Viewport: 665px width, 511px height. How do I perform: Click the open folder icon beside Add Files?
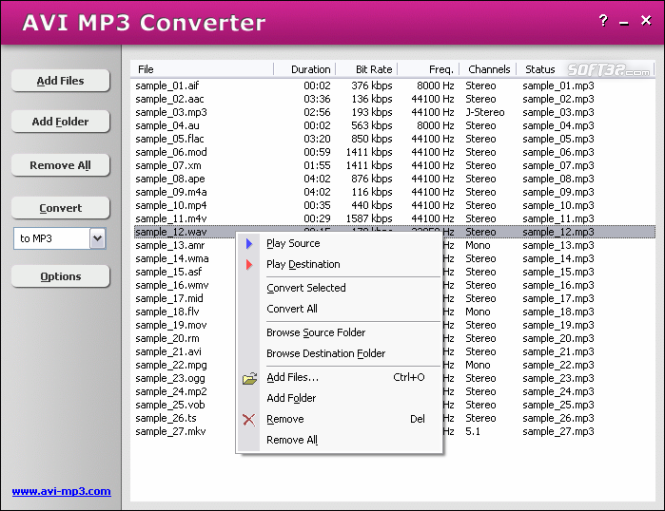point(250,378)
